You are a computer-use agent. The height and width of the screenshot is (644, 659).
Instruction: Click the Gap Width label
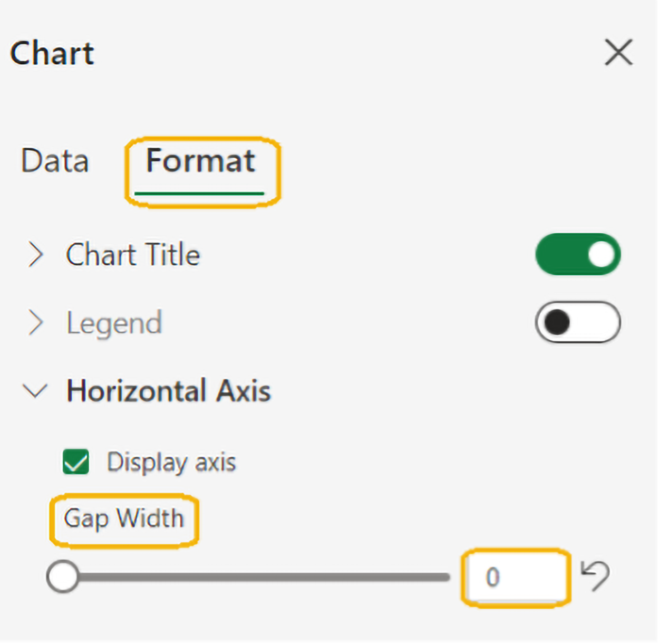click(x=124, y=518)
